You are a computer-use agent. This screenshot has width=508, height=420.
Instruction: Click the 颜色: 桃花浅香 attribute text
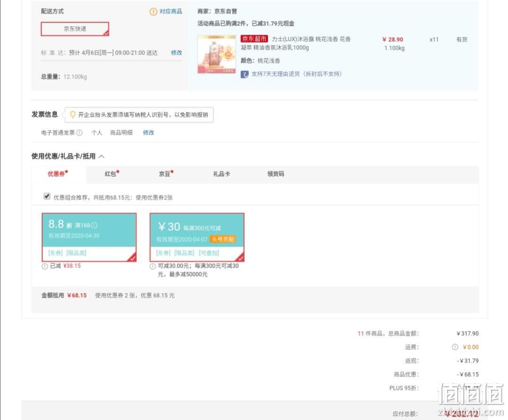[261, 61]
